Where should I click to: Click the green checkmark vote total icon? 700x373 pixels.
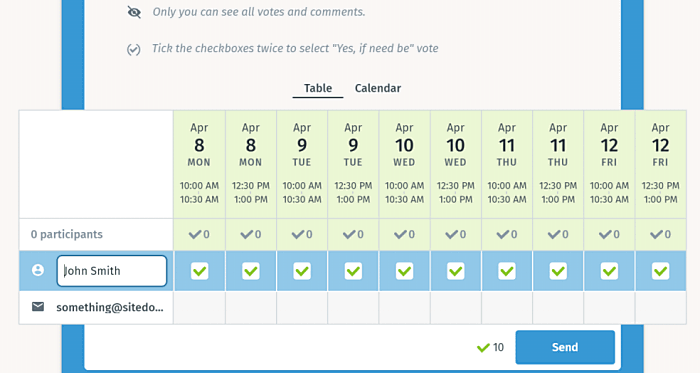(483, 348)
